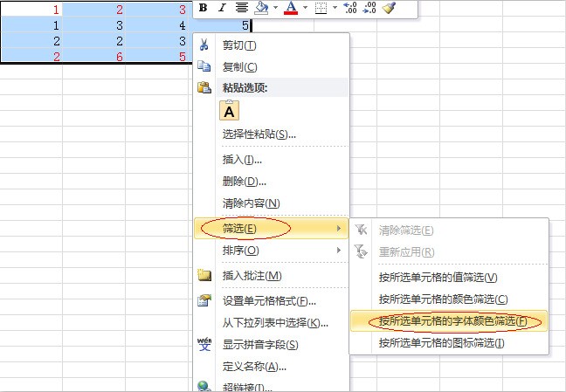
Task: Choose 从下拉列表中选择(K)...
Action: point(271,322)
